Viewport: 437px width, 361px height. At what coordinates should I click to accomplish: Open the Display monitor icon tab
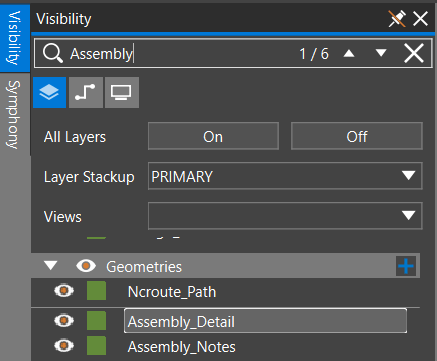coord(122,92)
